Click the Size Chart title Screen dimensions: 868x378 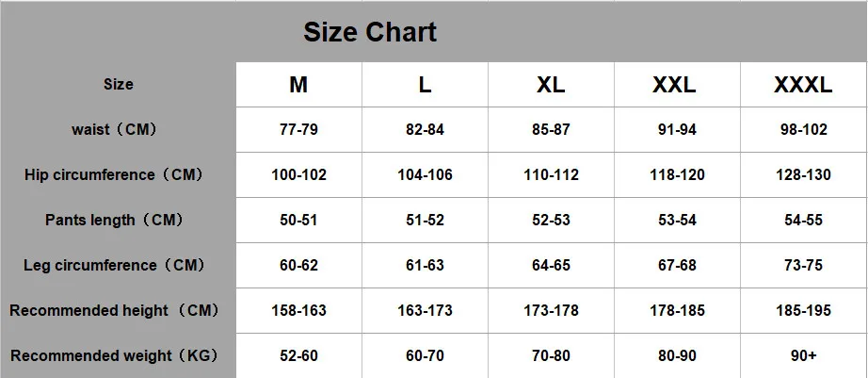pos(370,32)
